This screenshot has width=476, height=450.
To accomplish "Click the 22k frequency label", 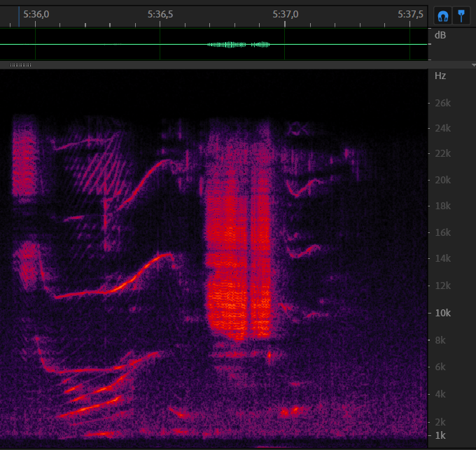I will click(442, 153).
